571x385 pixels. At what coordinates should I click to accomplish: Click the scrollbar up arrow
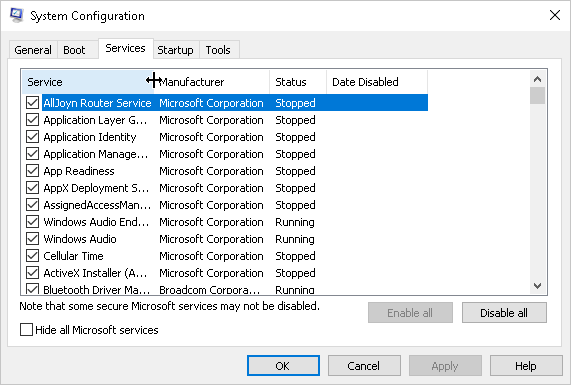(x=537, y=79)
